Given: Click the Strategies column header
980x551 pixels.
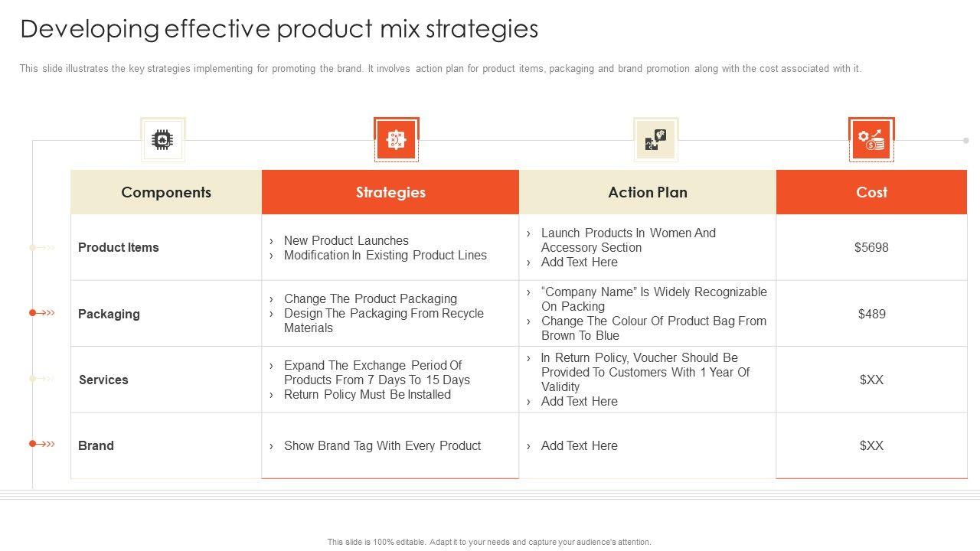Looking at the screenshot, I should pos(390,192).
